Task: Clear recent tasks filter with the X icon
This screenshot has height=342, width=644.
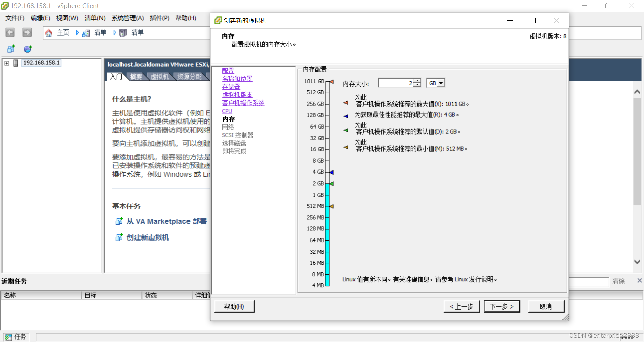Action: coord(640,281)
